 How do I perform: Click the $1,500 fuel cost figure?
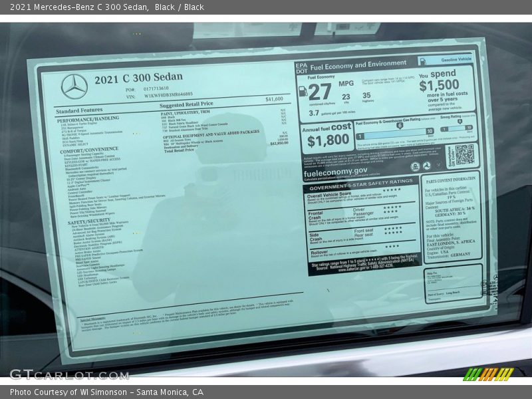coord(439,85)
